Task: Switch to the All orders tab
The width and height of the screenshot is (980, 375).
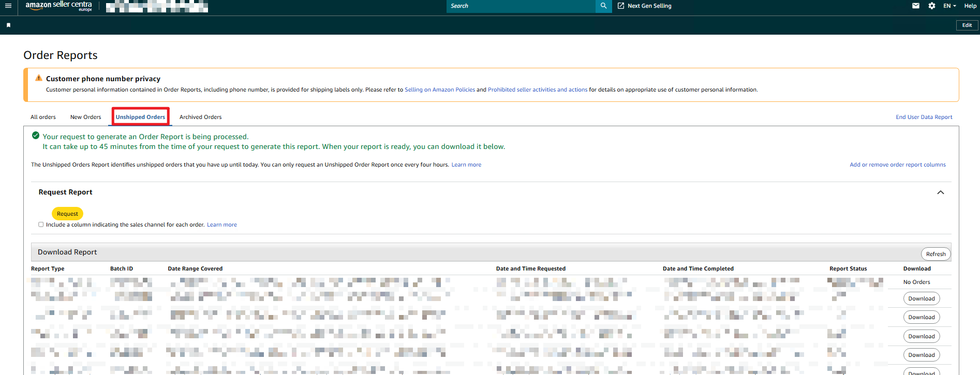Action: click(x=43, y=117)
